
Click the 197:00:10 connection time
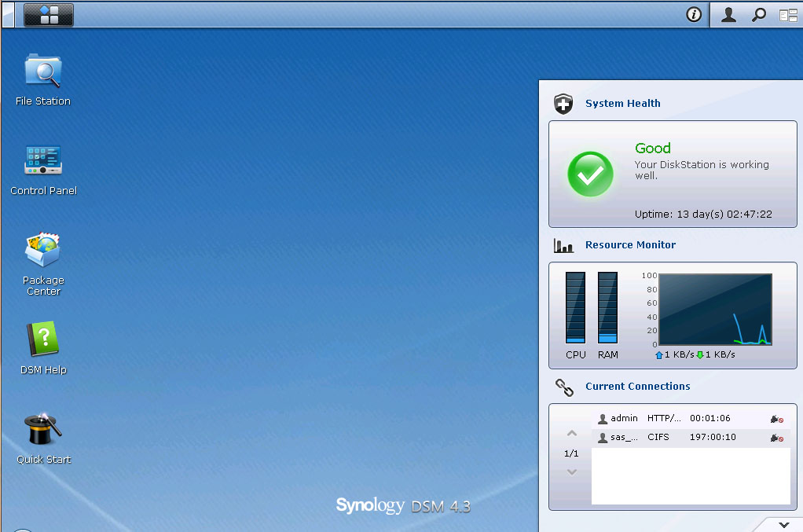pyautogui.click(x=713, y=437)
